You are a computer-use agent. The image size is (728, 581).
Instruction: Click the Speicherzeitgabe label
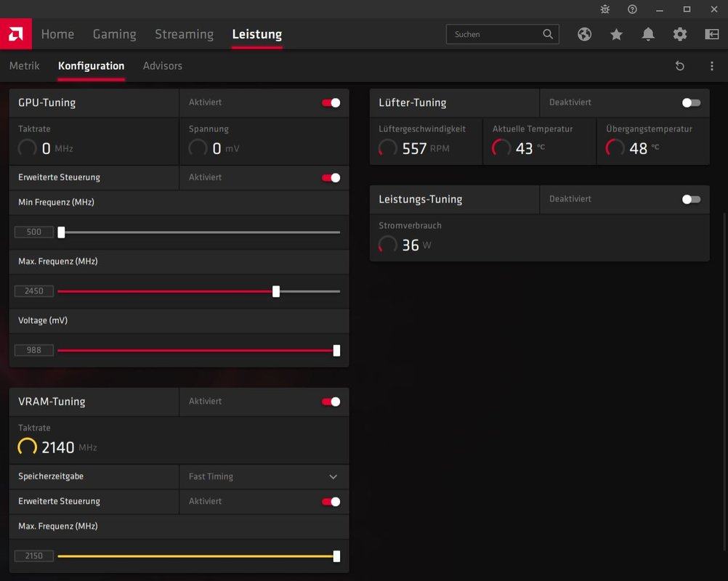(x=51, y=476)
